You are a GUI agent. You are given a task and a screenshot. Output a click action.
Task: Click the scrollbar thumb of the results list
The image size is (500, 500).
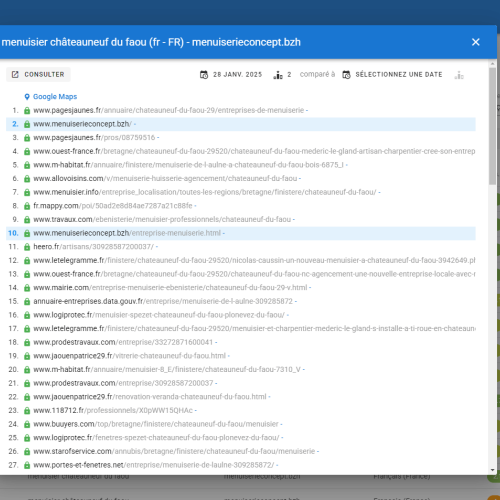(x=492, y=126)
